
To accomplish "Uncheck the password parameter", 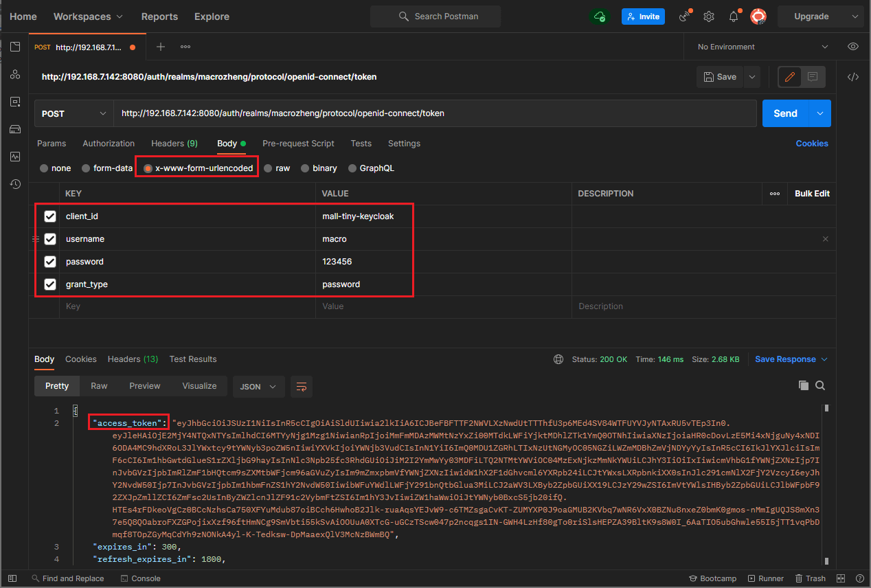I will click(50, 262).
